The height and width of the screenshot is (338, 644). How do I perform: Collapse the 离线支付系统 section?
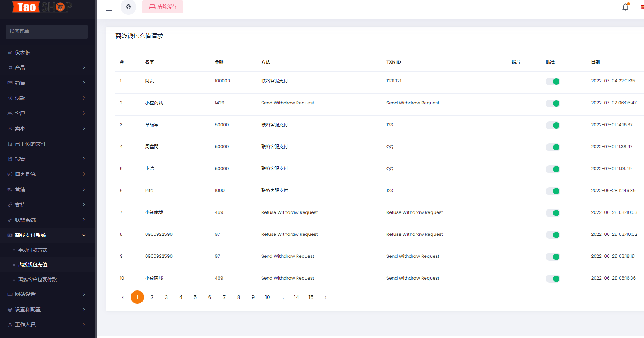[x=84, y=235]
